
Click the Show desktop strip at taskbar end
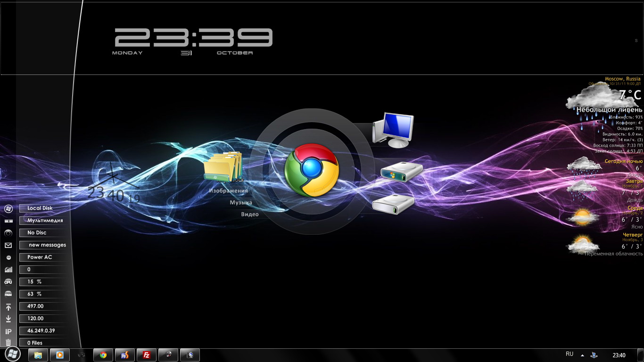(641, 355)
